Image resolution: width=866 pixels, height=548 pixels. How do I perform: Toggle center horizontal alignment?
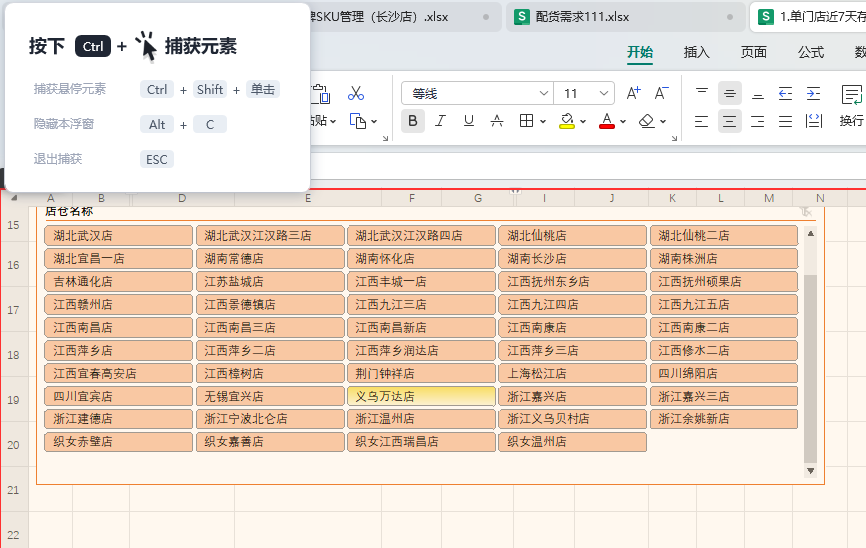[730, 121]
